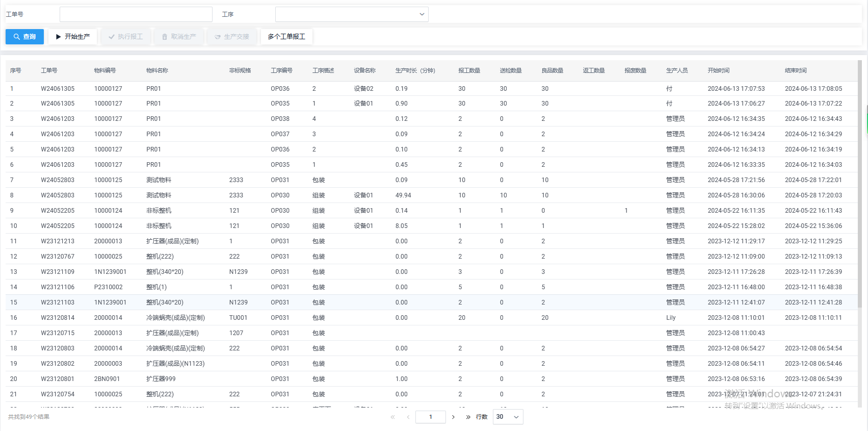Click the 取消生产 cancel production button
The width and height of the screenshot is (868, 431).
coord(179,37)
